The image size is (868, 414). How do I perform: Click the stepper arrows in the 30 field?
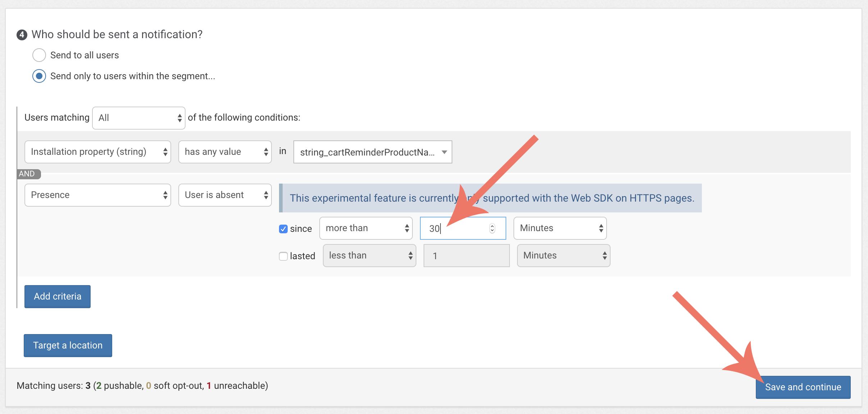tap(492, 228)
